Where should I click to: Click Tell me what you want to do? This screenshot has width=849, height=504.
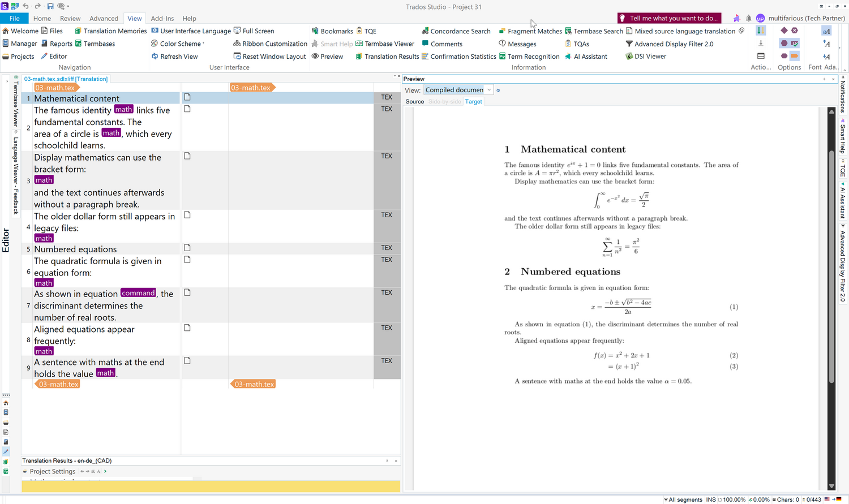pyautogui.click(x=669, y=18)
